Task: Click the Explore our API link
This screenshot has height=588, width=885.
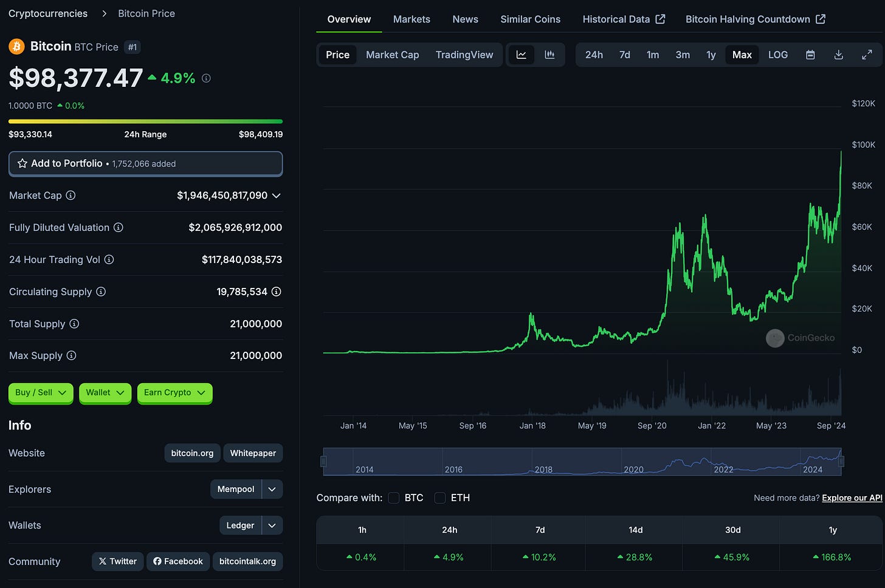Action: [x=852, y=497]
